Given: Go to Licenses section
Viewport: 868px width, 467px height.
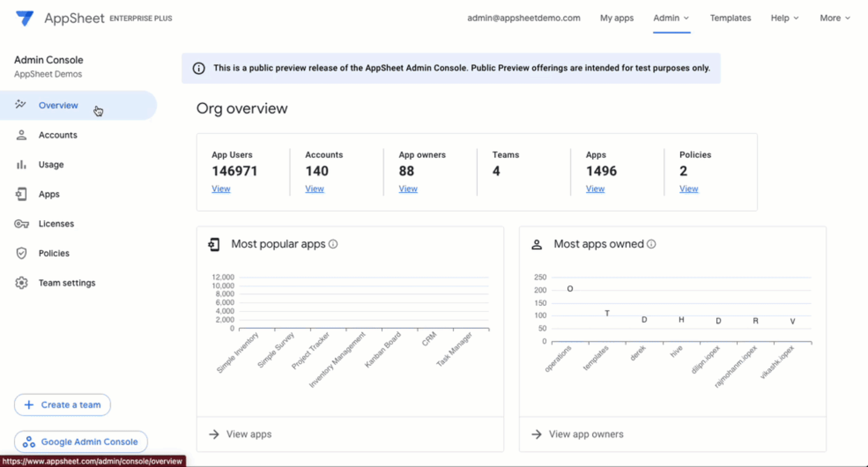Looking at the screenshot, I should [x=56, y=224].
